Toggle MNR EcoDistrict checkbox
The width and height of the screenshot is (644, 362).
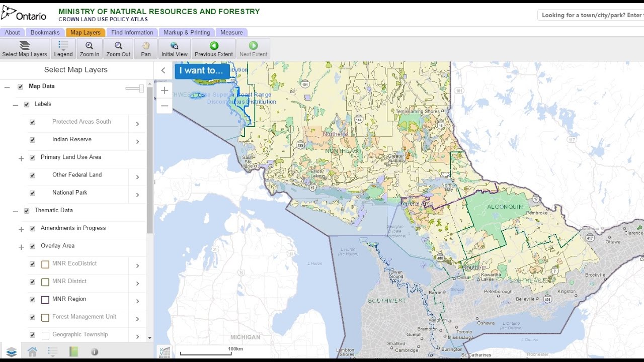(x=32, y=264)
